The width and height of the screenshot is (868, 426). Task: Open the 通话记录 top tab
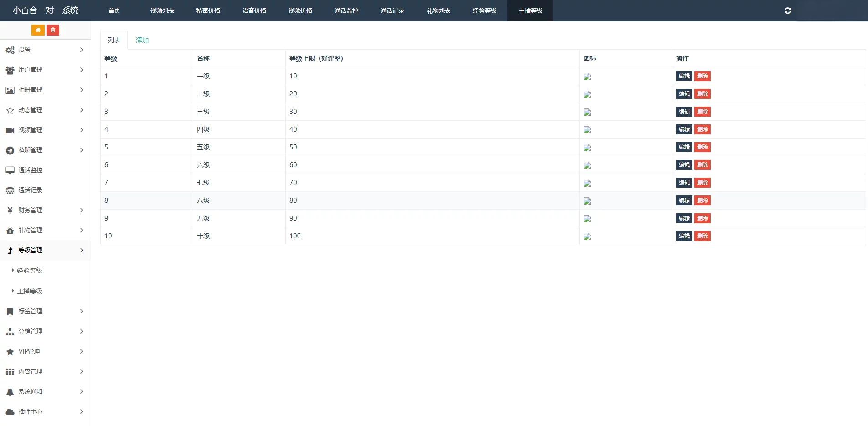[x=393, y=10]
